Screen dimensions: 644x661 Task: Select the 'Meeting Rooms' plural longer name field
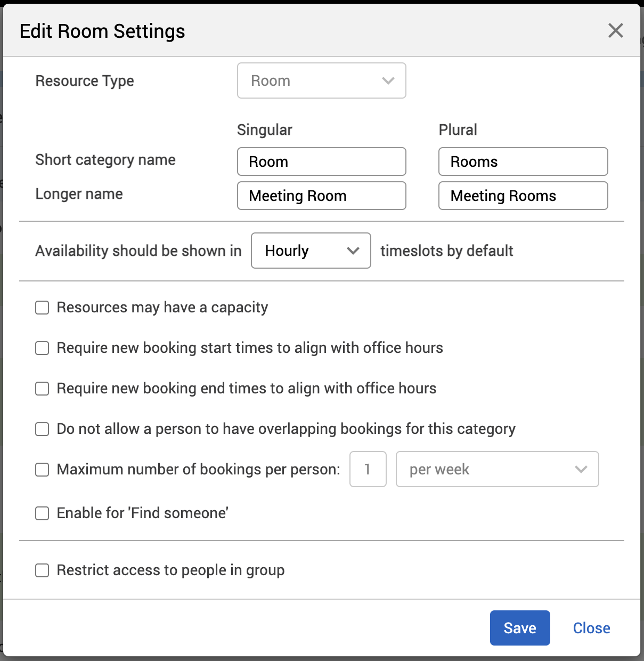(523, 196)
